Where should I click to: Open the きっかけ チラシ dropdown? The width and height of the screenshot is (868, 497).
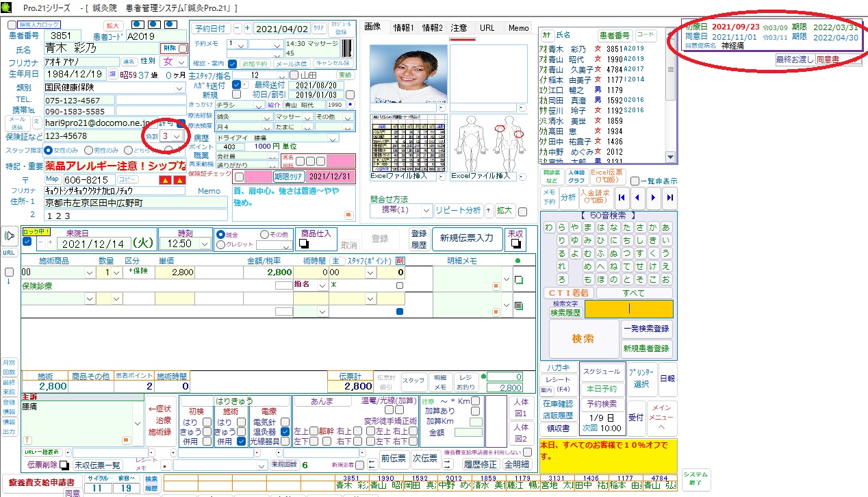coord(259,105)
